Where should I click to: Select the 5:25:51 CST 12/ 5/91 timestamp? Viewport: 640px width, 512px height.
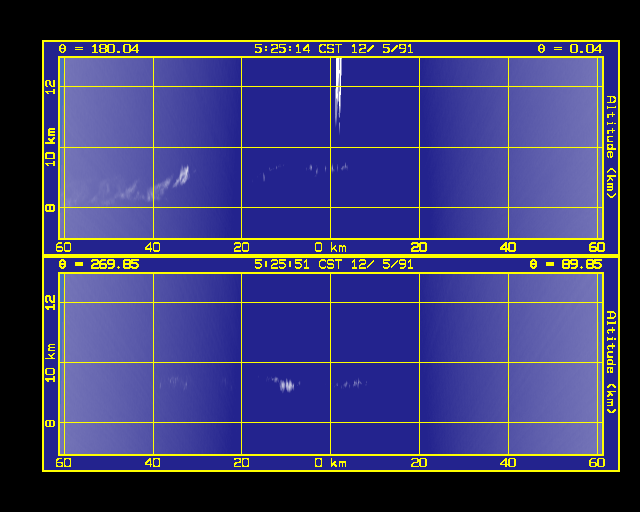pos(333,264)
